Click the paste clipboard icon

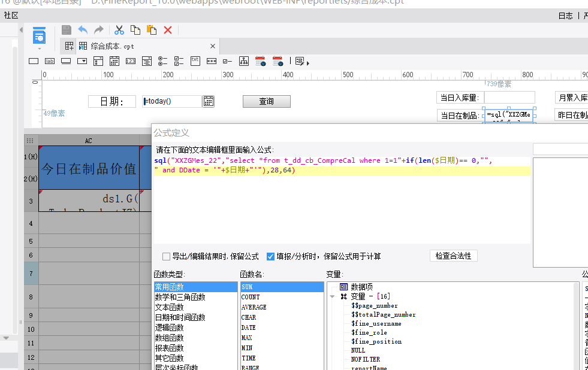[x=152, y=30]
